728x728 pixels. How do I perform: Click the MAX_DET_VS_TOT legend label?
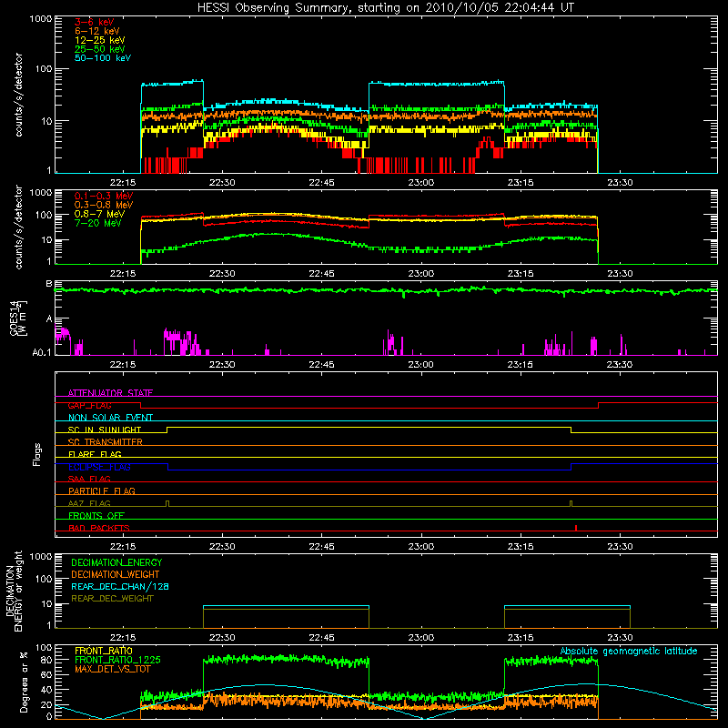(x=112, y=669)
